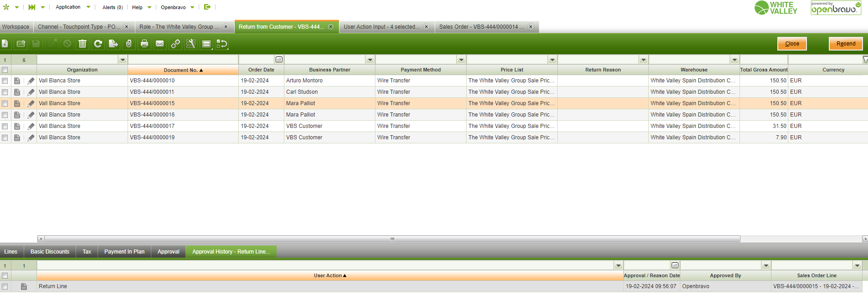Check the VBS-444/0000010 row checkbox
Screen dimensions: 868x305
(x=5, y=81)
